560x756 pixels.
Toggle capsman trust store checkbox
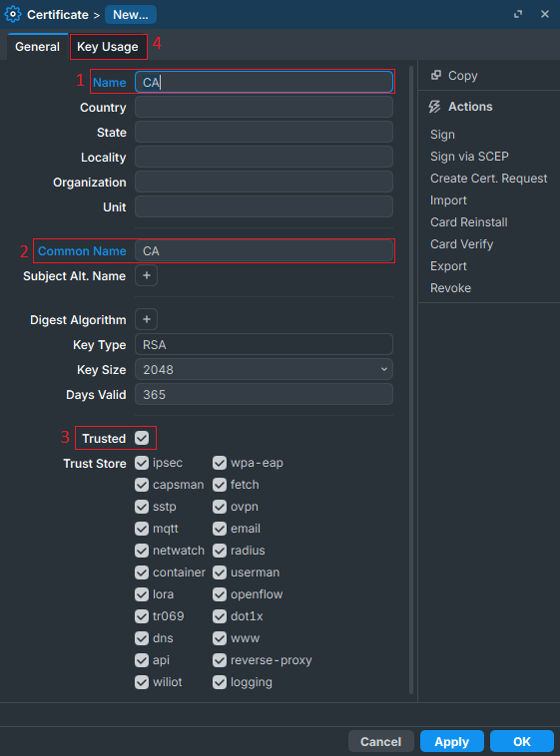[x=142, y=485]
